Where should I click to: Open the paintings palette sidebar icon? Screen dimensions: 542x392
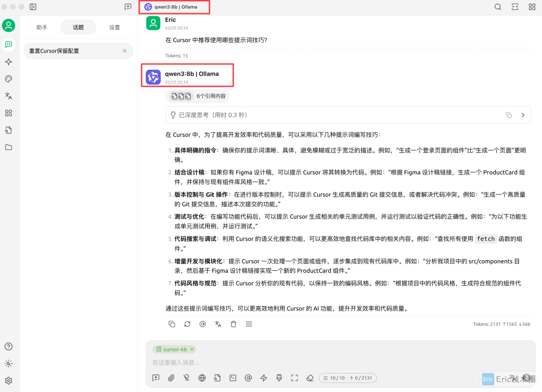pos(9,79)
